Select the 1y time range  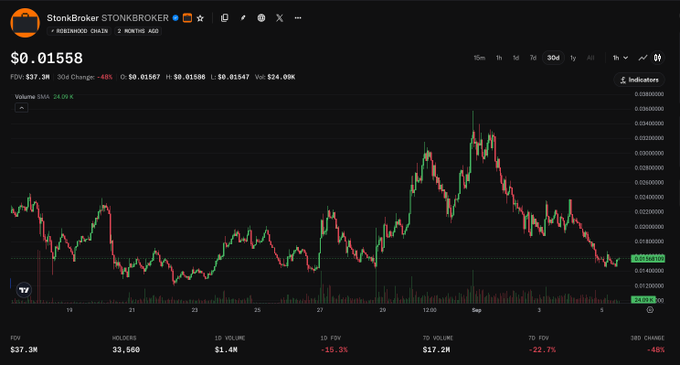pyautogui.click(x=573, y=58)
